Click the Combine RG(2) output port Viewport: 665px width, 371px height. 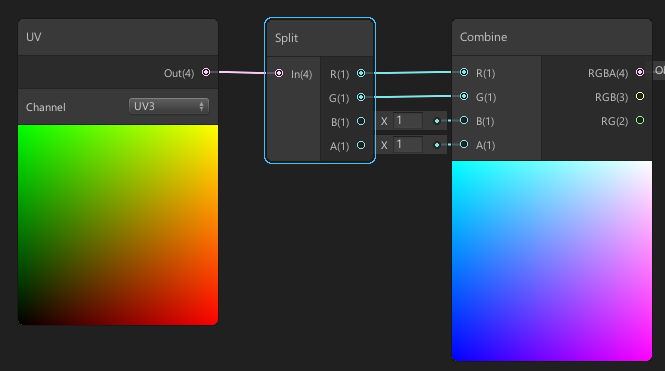pos(640,120)
